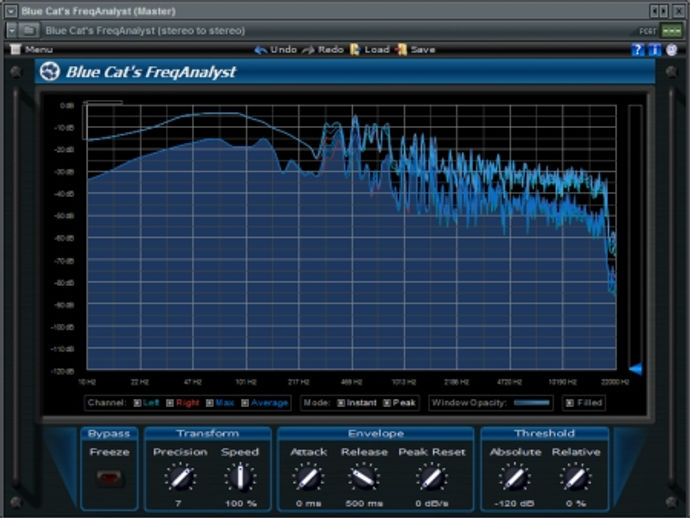The image size is (690, 518).
Task: Toggle the Peak mode checkbox
Action: (387, 403)
